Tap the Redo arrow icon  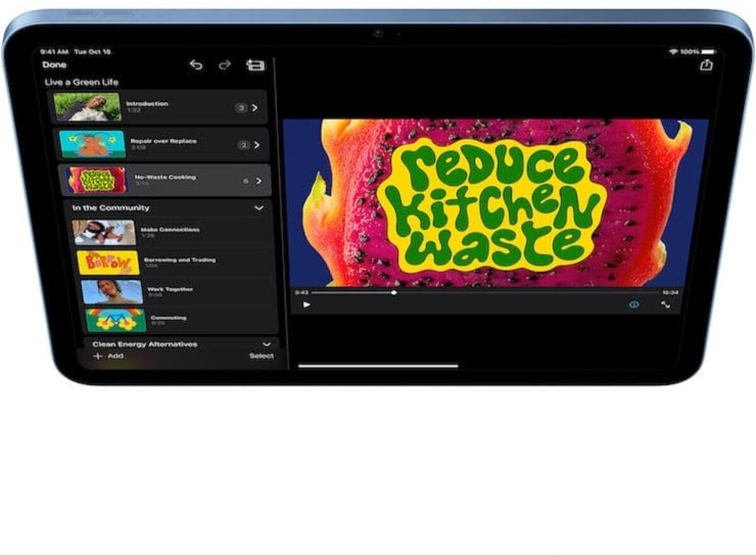[x=225, y=65]
